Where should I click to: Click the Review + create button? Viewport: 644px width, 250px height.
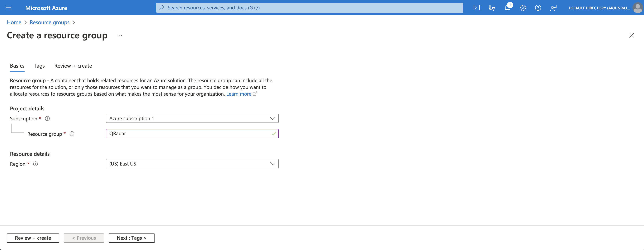click(33, 238)
